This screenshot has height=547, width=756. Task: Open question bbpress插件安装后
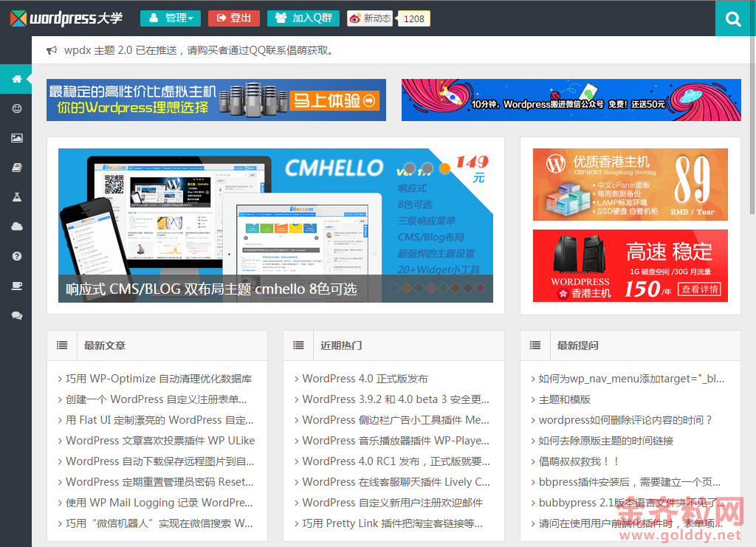pyautogui.click(x=630, y=483)
